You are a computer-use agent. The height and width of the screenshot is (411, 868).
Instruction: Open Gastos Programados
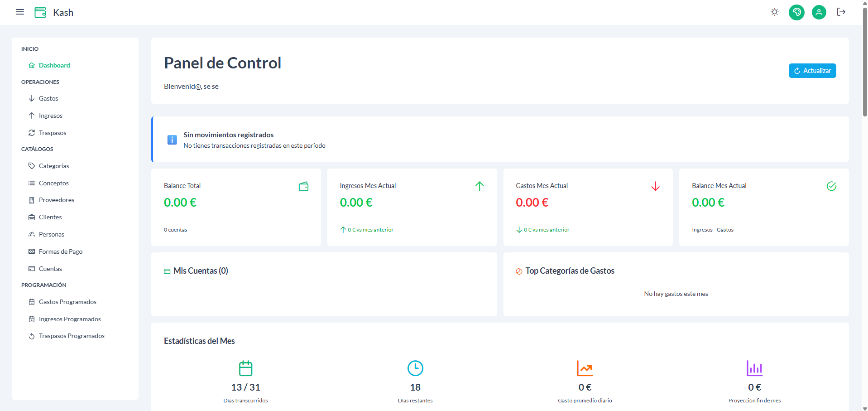[x=67, y=302]
